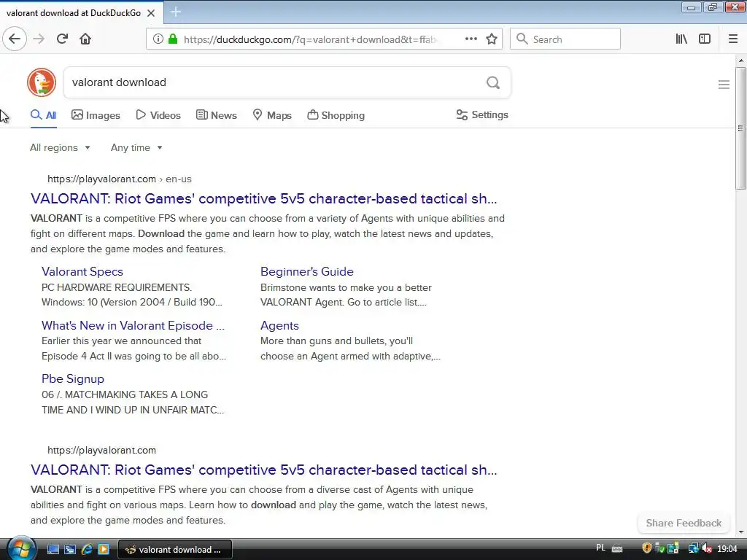
Task: Open the Beginner's Guide sitelink
Action: (x=307, y=271)
